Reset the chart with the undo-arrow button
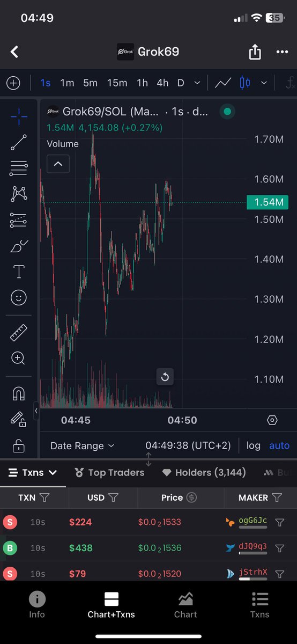The height and width of the screenshot is (644, 297). tap(165, 377)
